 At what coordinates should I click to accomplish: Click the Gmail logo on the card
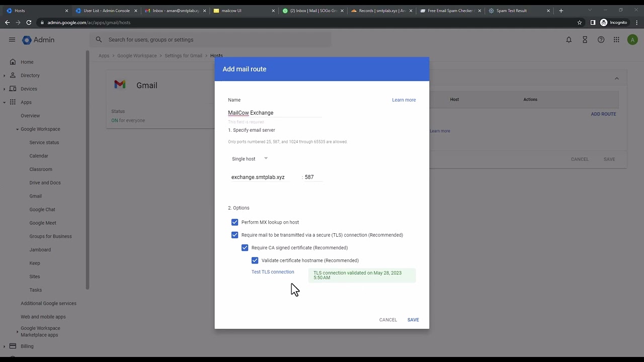[x=120, y=84]
